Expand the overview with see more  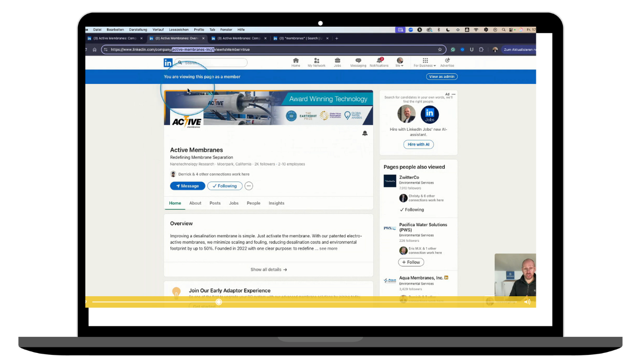[328, 248]
